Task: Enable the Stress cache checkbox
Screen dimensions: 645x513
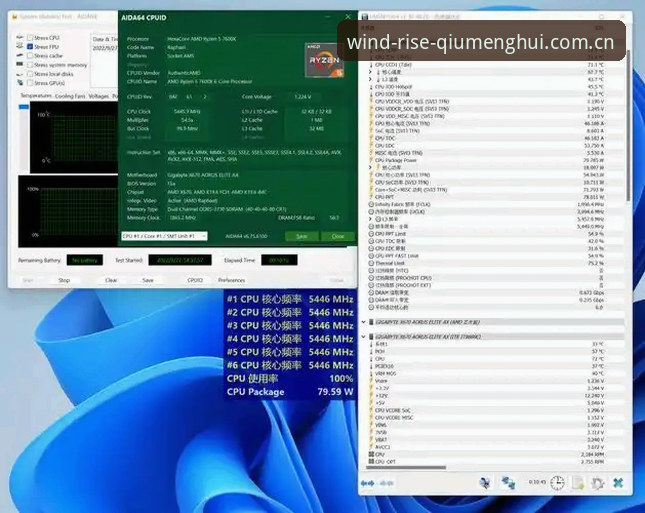Action: [30, 56]
